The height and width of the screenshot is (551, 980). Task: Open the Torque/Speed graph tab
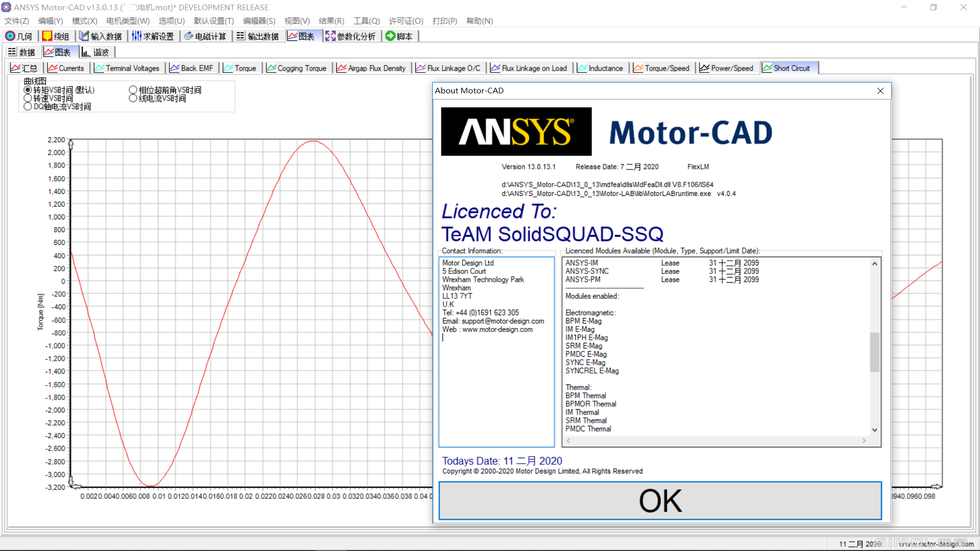(661, 68)
